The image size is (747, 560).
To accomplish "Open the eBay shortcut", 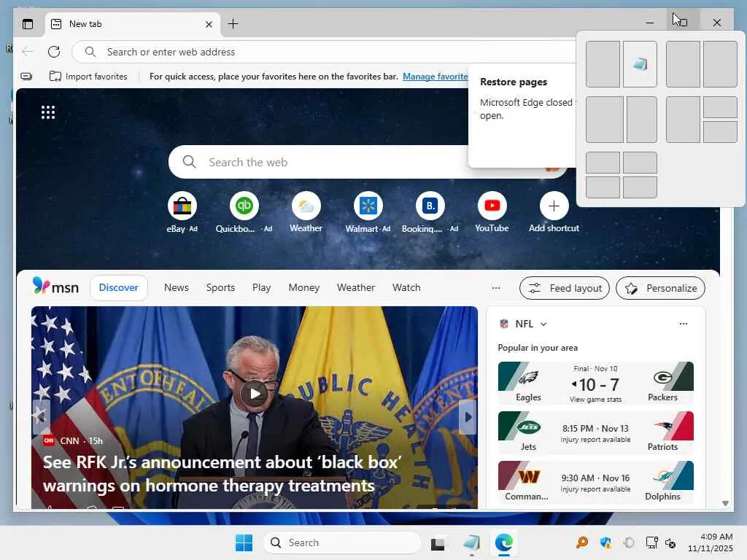I will point(182,212).
